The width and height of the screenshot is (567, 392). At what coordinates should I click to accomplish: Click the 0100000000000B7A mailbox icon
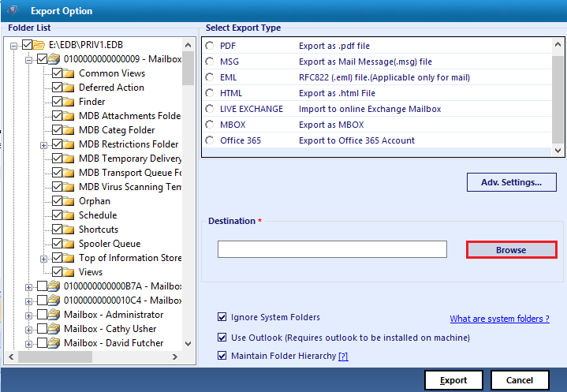54,286
